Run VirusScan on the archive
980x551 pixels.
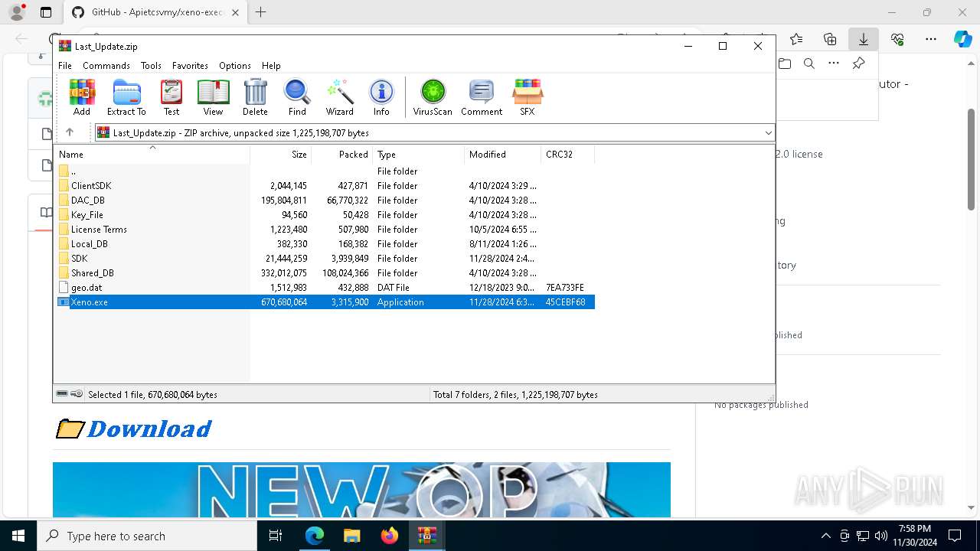(x=433, y=97)
